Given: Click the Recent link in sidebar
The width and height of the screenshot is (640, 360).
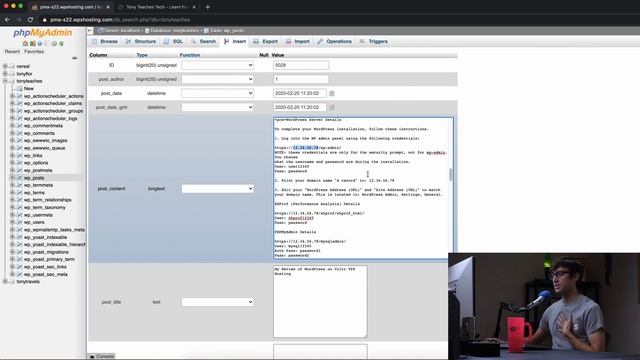Looking at the screenshot, I should coord(12,52).
